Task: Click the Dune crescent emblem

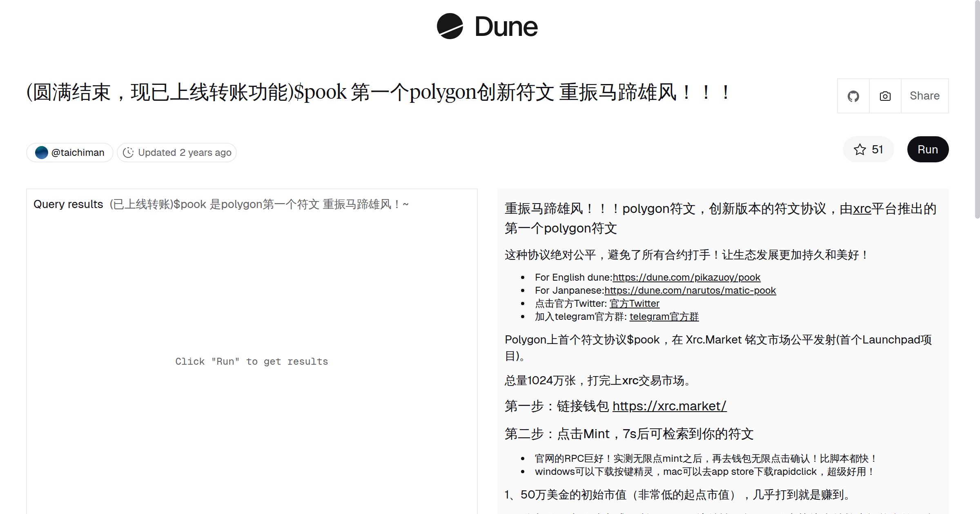Action: click(448, 27)
